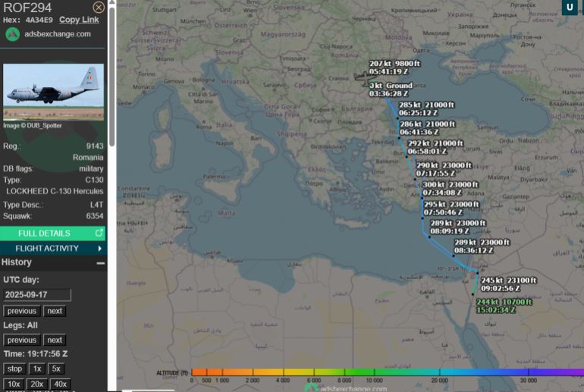Stop the track playback
Screen dimensions: 584x392
pyautogui.click(x=14, y=368)
